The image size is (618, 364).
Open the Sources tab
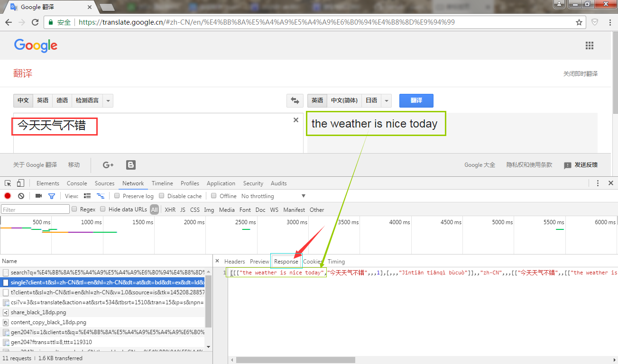[104, 183]
